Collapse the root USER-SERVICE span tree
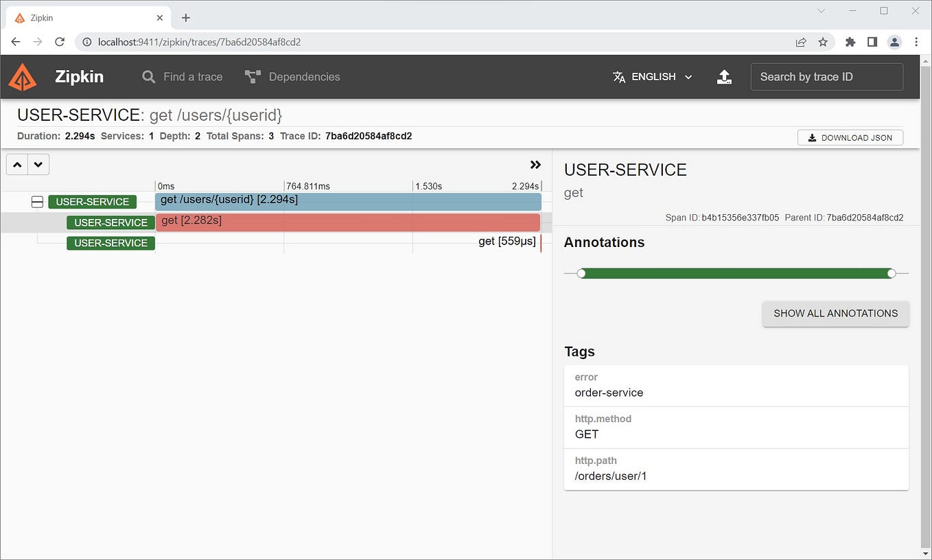 37,201
